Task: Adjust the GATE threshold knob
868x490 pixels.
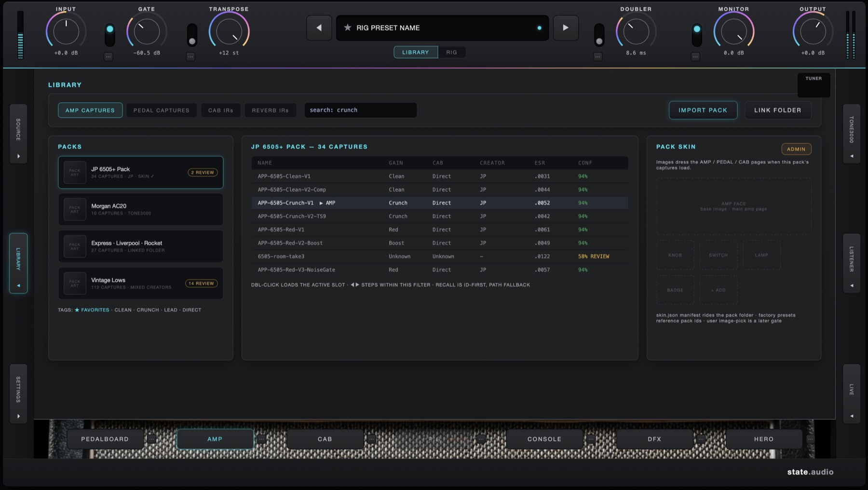Action: (147, 32)
